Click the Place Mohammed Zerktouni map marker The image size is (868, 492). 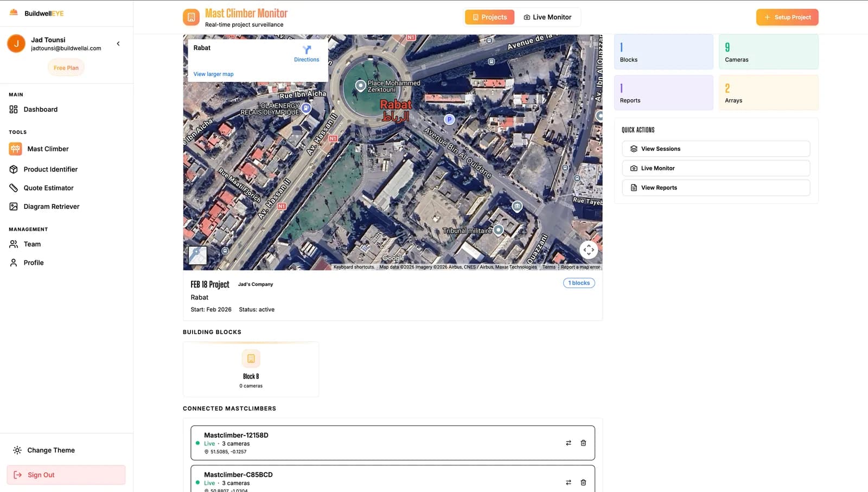tap(360, 86)
